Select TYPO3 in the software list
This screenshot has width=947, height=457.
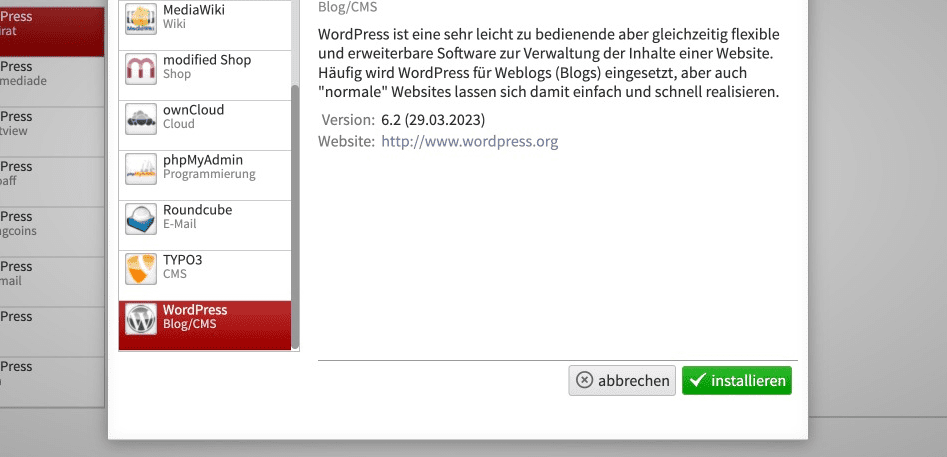click(205, 276)
